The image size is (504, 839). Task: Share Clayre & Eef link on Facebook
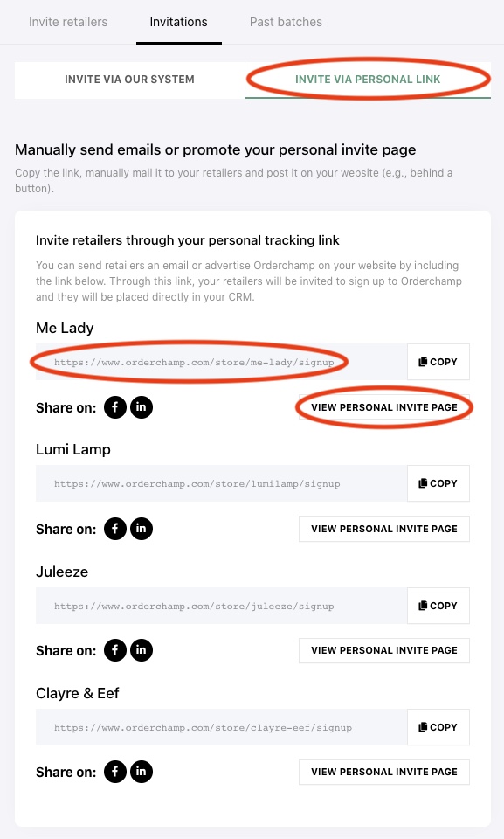tap(115, 772)
